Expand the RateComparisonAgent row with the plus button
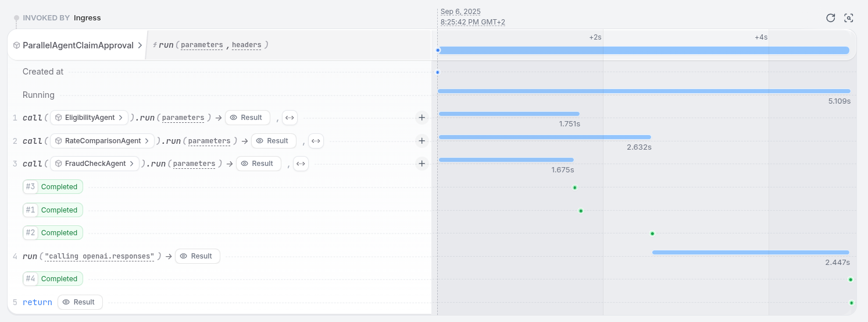 coord(422,141)
